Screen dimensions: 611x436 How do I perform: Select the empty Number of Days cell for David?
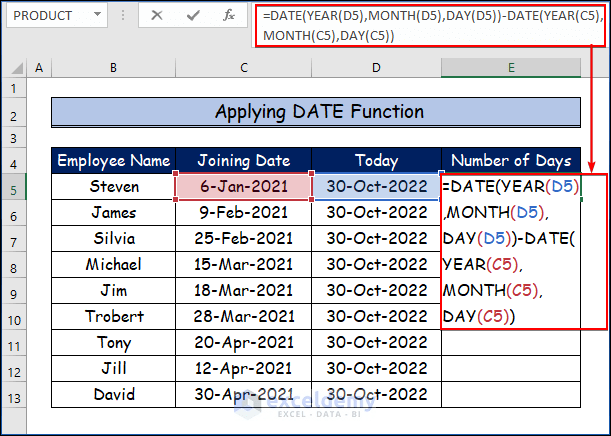point(511,394)
